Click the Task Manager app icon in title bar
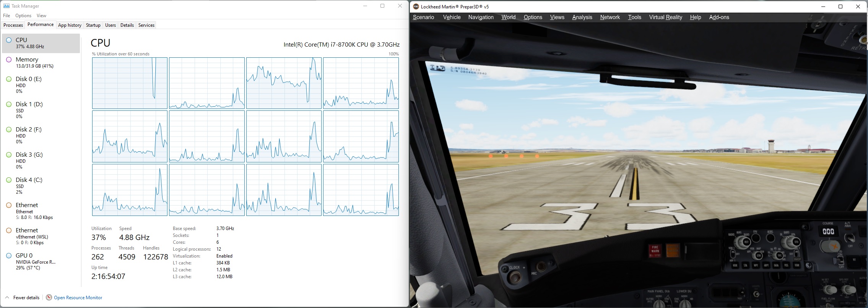 (6, 6)
